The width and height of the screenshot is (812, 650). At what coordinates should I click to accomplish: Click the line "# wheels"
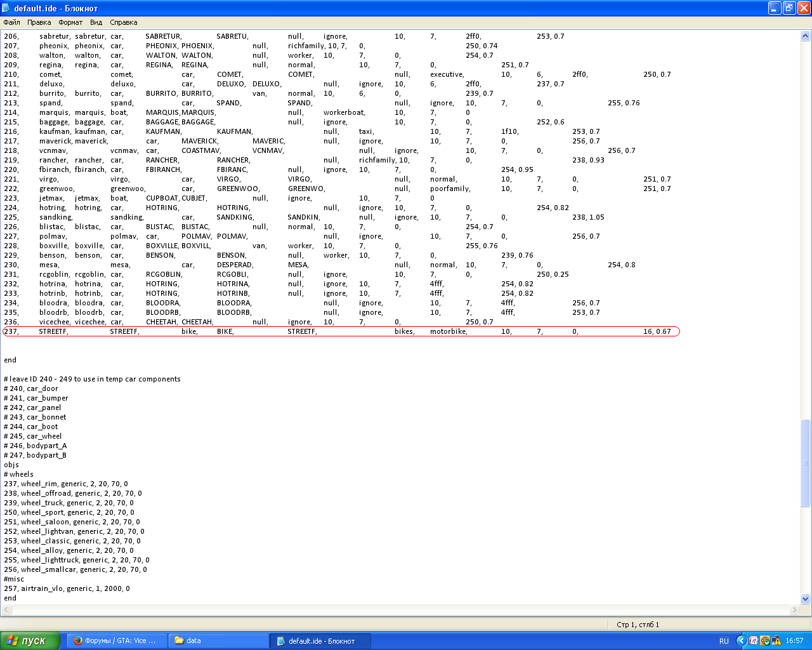18,474
